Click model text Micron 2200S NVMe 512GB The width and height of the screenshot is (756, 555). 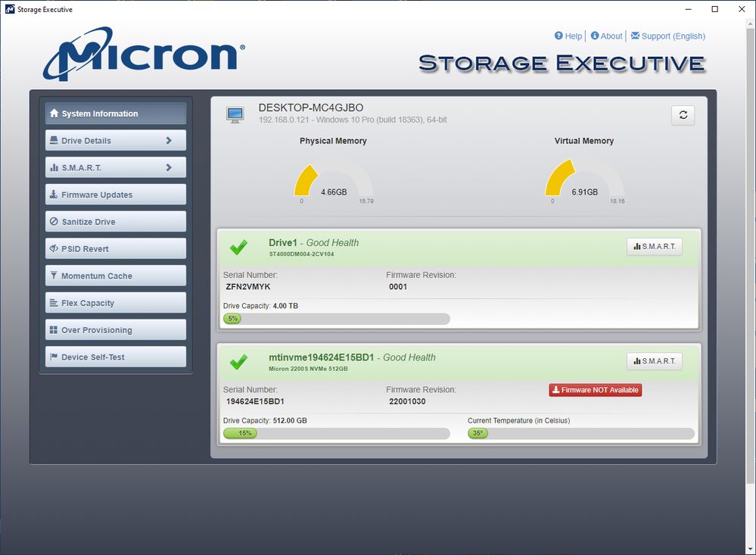(308, 369)
